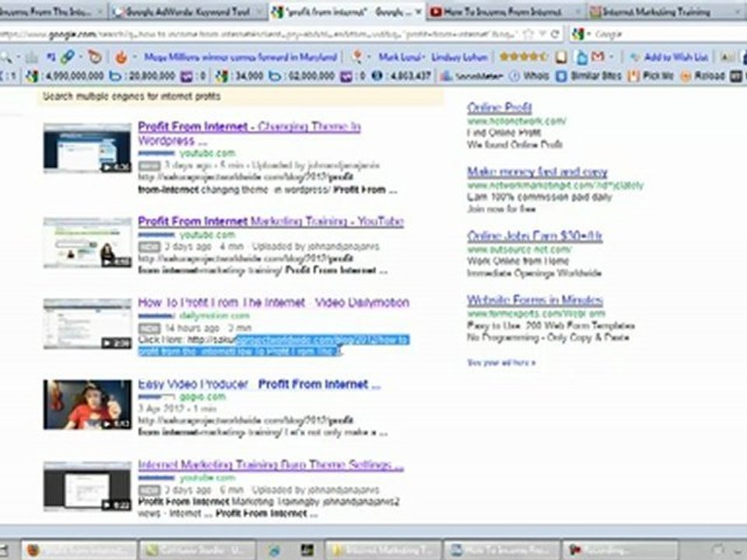Click thumbnail of Easy Video Producer video

click(x=87, y=404)
